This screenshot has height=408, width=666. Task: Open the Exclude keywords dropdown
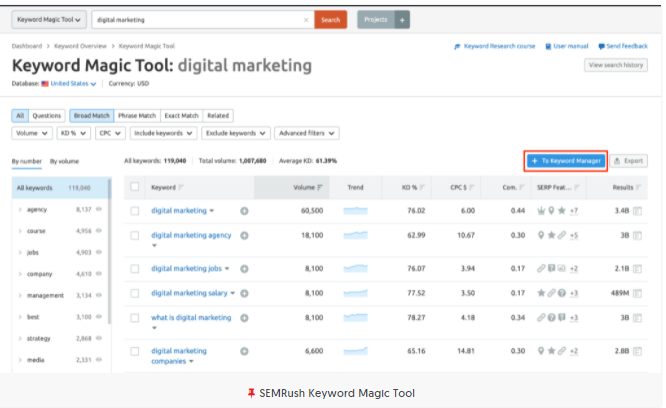(x=236, y=133)
